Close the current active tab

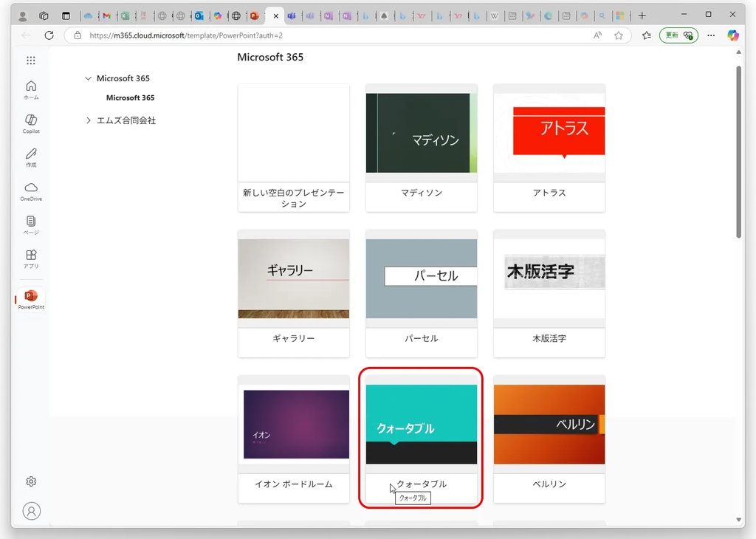[276, 16]
